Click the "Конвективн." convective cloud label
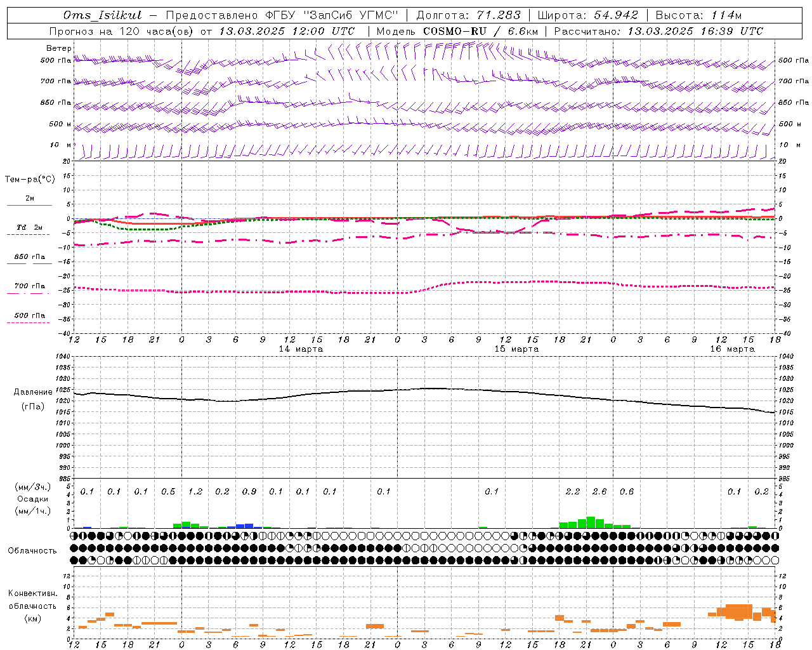Screen dimensions: 812x650 pyautogui.click(x=33, y=594)
